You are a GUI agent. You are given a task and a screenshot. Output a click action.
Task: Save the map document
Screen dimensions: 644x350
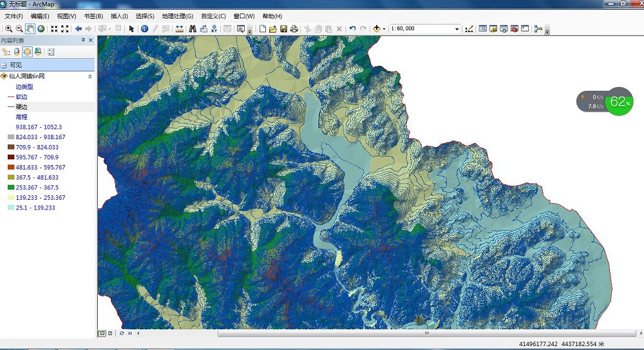(283, 29)
